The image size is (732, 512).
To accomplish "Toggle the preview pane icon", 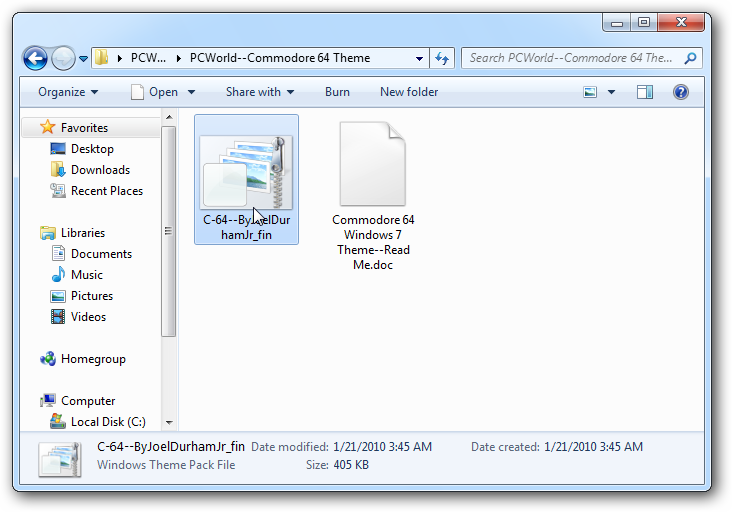I will coord(645,92).
